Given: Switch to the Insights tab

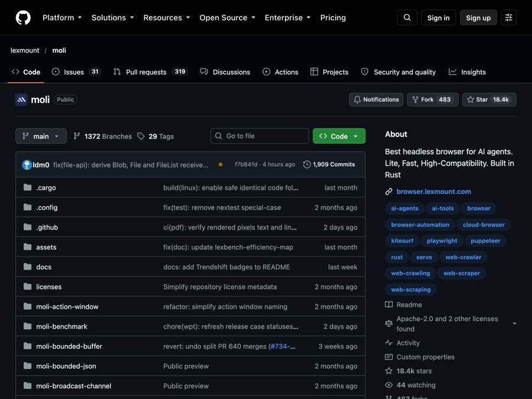Looking at the screenshot, I should [467, 72].
